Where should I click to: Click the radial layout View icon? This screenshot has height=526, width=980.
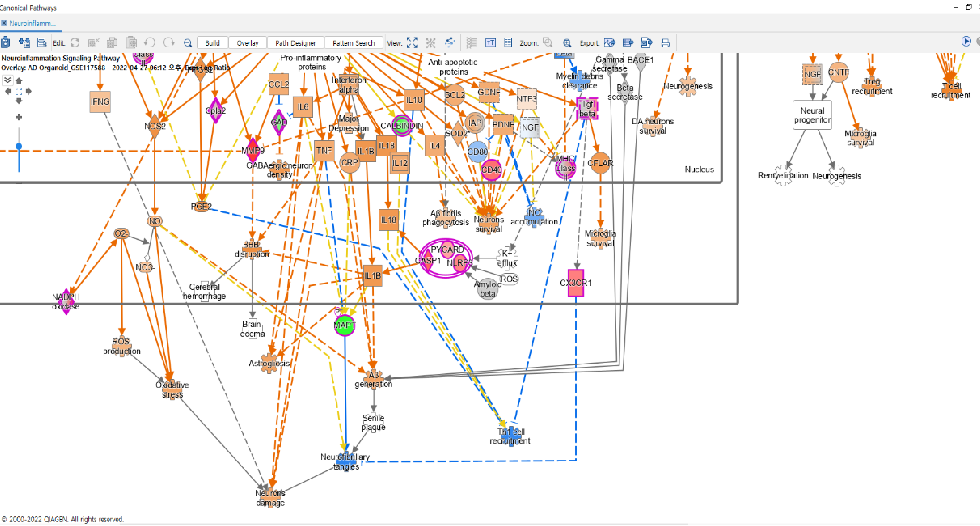pos(431,43)
